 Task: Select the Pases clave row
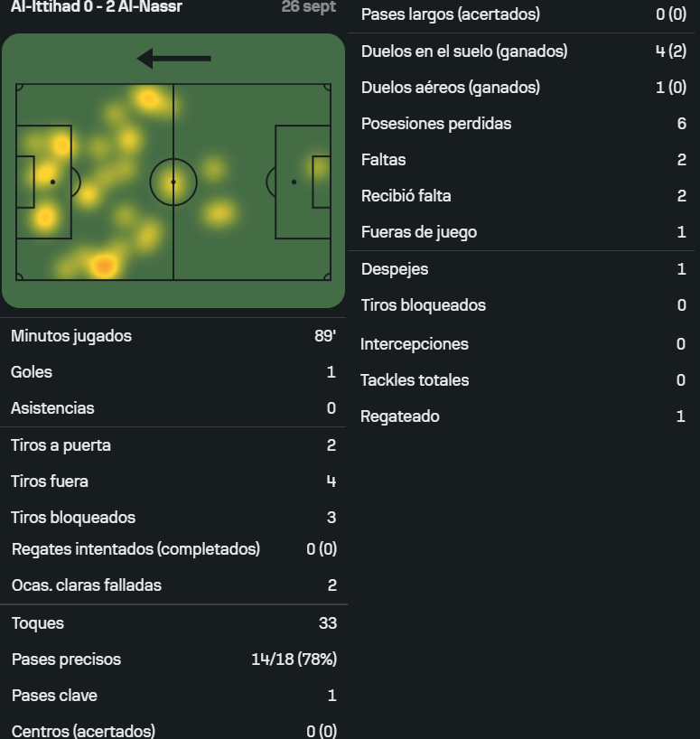coord(173,696)
